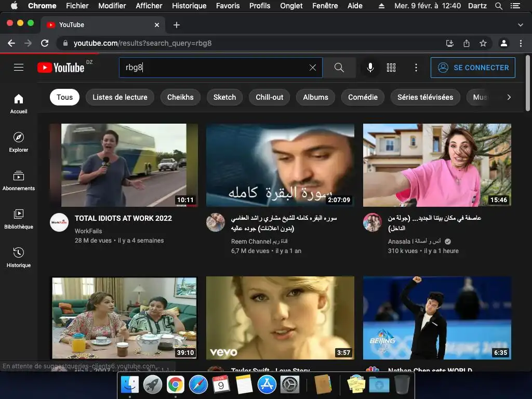The height and width of the screenshot is (399, 532).
Task: Open YouTube settings three-dot menu
Action: [416, 68]
